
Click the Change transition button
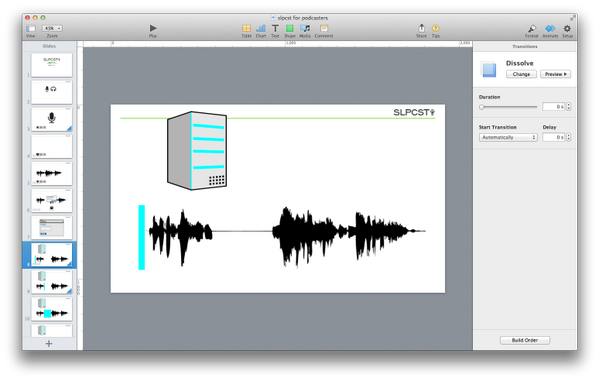pyautogui.click(x=521, y=74)
